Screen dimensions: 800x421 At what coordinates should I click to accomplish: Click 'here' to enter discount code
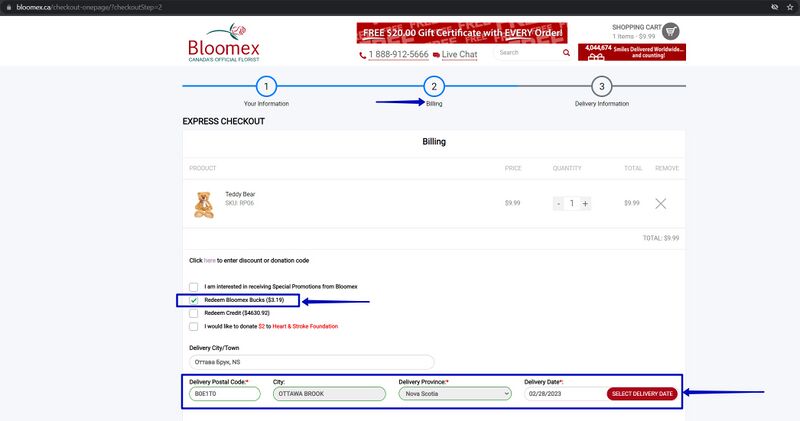click(209, 260)
